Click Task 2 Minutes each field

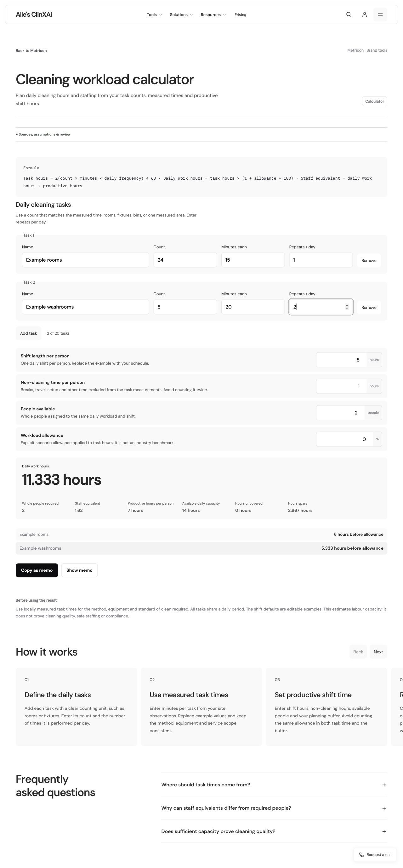(x=253, y=307)
